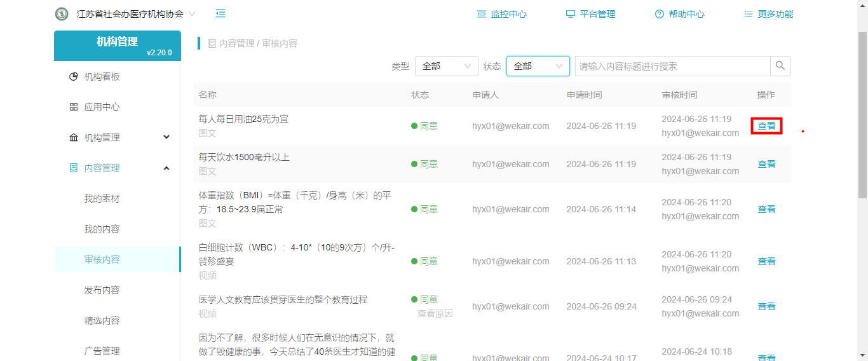Click the 机构看板 pie chart icon

coord(74,77)
